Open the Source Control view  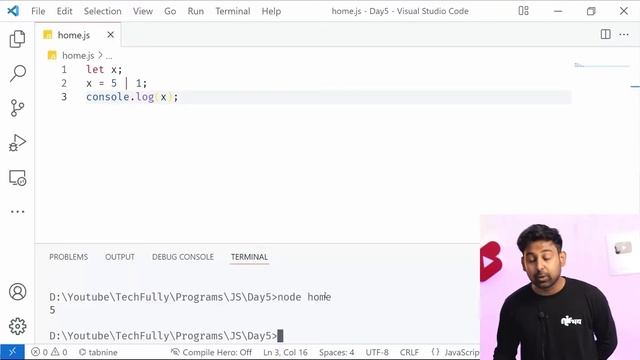pyautogui.click(x=18, y=108)
